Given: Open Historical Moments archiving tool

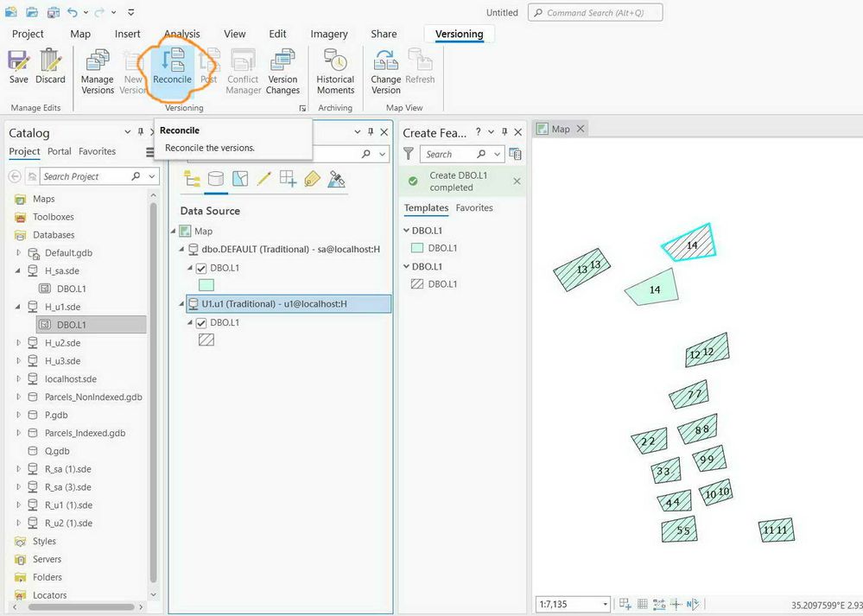Looking at the screenshot, I should tap(335, 71).
